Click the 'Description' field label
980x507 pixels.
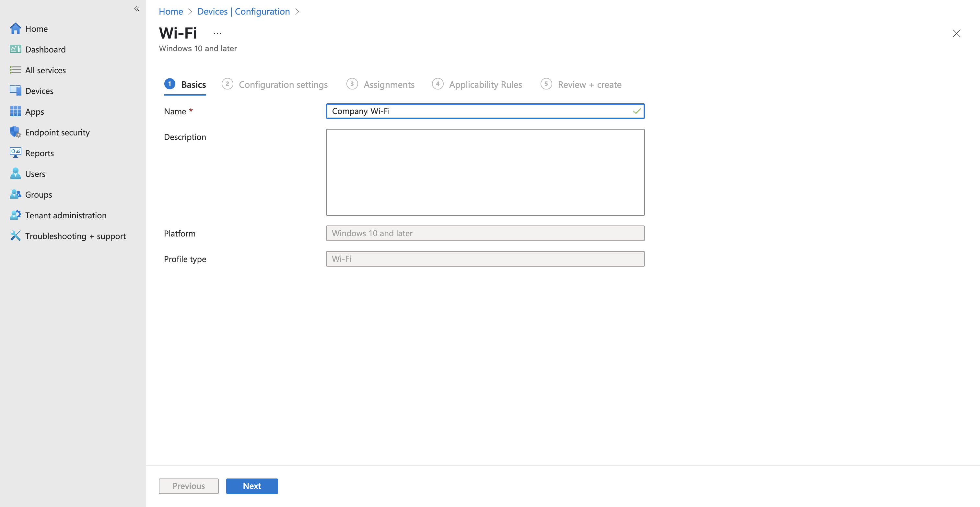click(185, 137)
